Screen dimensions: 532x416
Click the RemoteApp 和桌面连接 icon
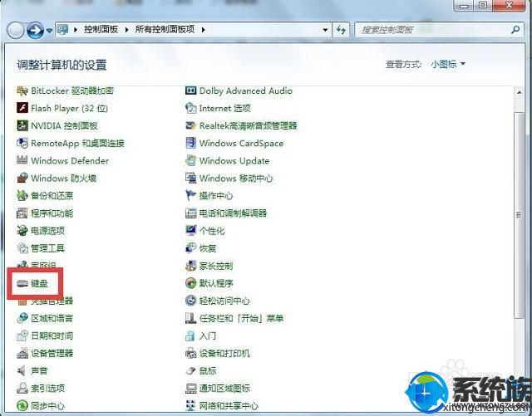point(22,143)
